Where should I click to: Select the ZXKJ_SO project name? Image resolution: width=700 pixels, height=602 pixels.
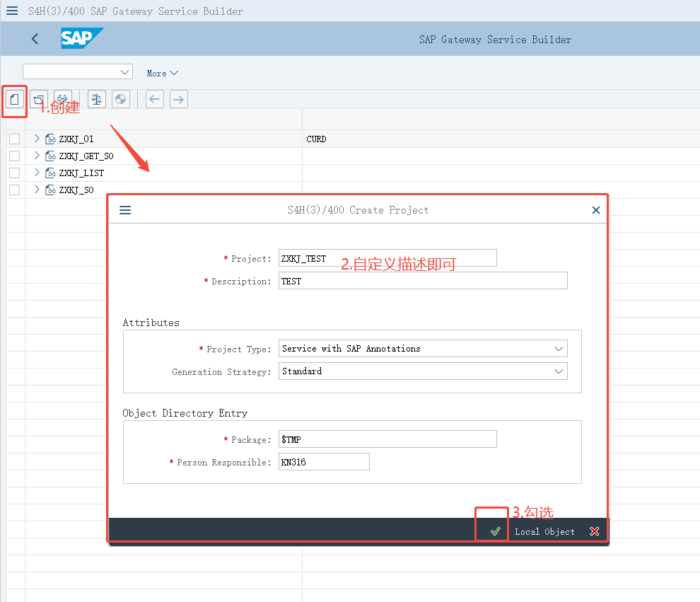76,190
